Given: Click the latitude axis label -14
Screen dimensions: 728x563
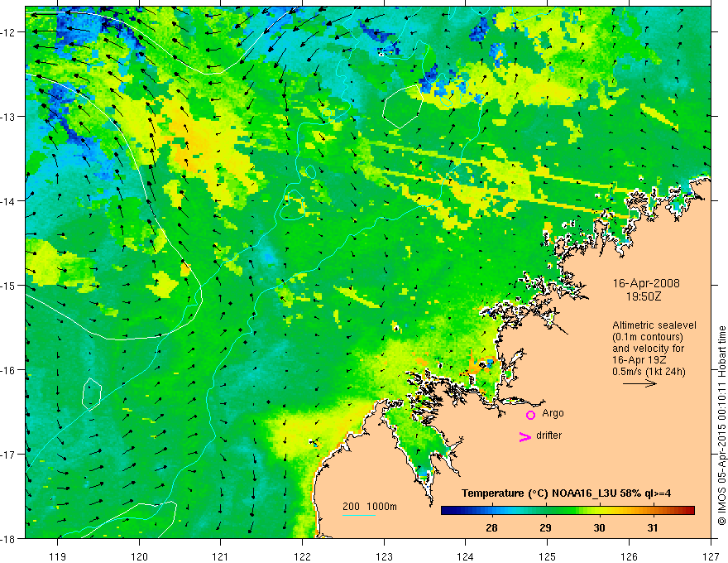Looking at the screenshot, I should pyautogui.click(x=8, y=201).
